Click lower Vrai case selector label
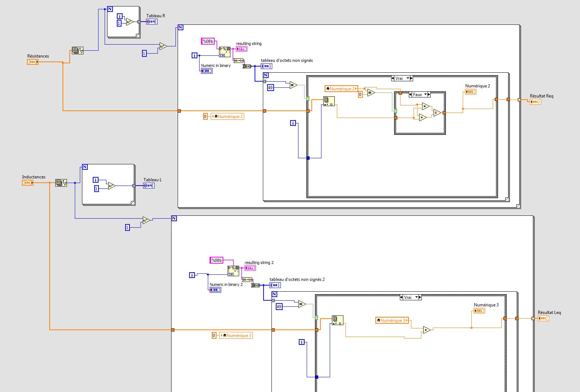580x392 pixels. click(408, 297)
